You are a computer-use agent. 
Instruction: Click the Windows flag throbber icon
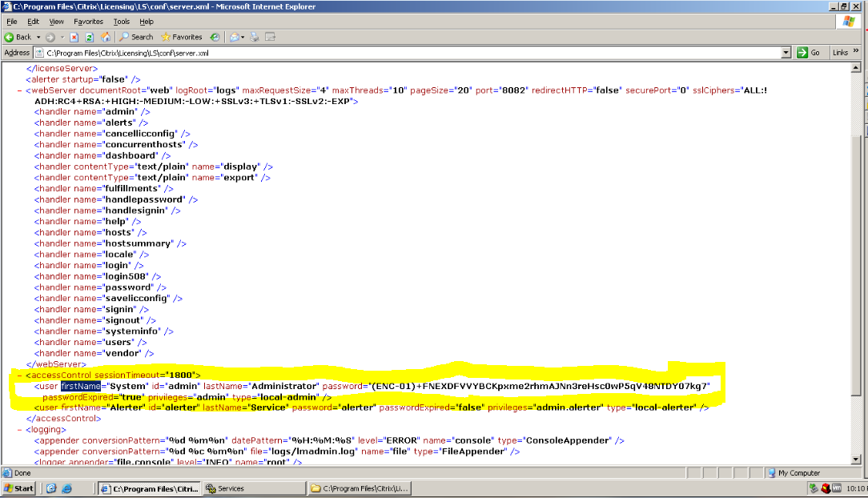(x=849, y=22)
